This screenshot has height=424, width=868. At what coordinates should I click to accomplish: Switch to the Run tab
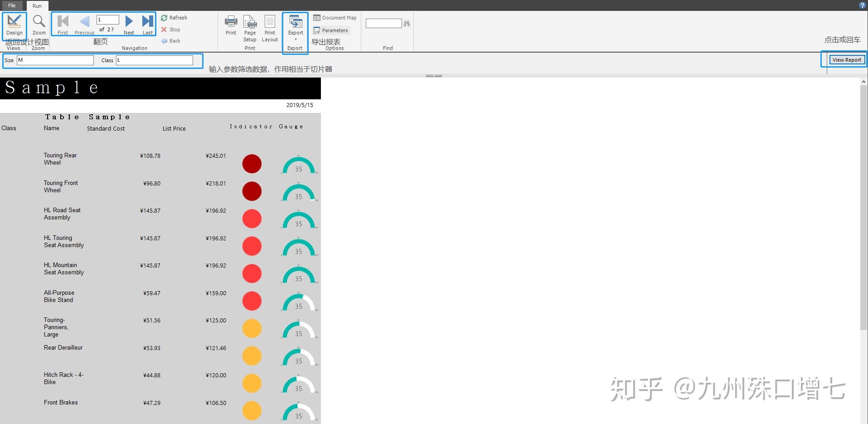tap(37, 5)
